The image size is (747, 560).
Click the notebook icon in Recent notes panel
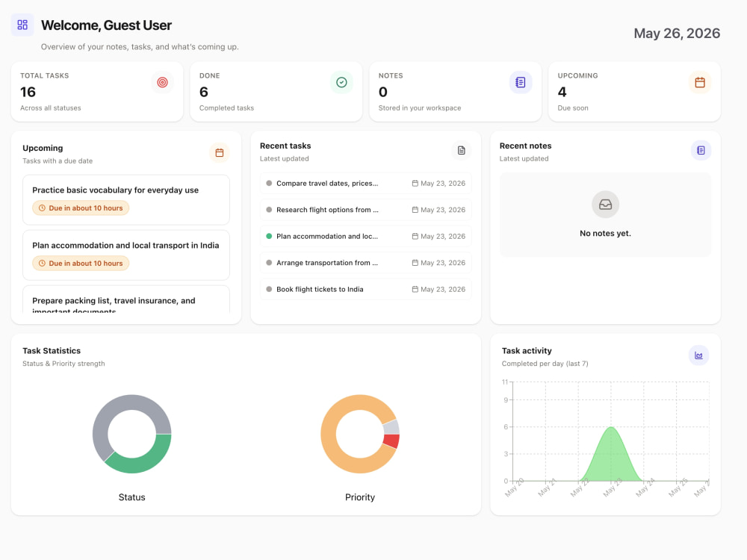click(701, 151)
